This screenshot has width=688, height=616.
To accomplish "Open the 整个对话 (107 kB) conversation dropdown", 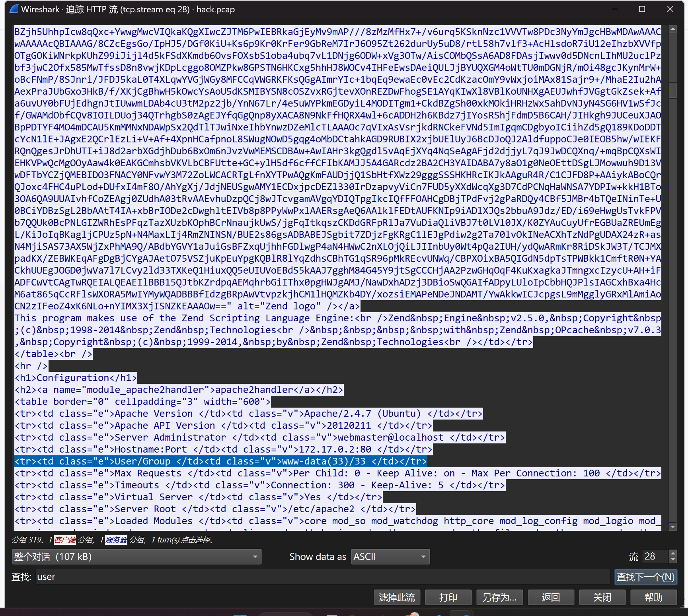I will pos(136,557).
